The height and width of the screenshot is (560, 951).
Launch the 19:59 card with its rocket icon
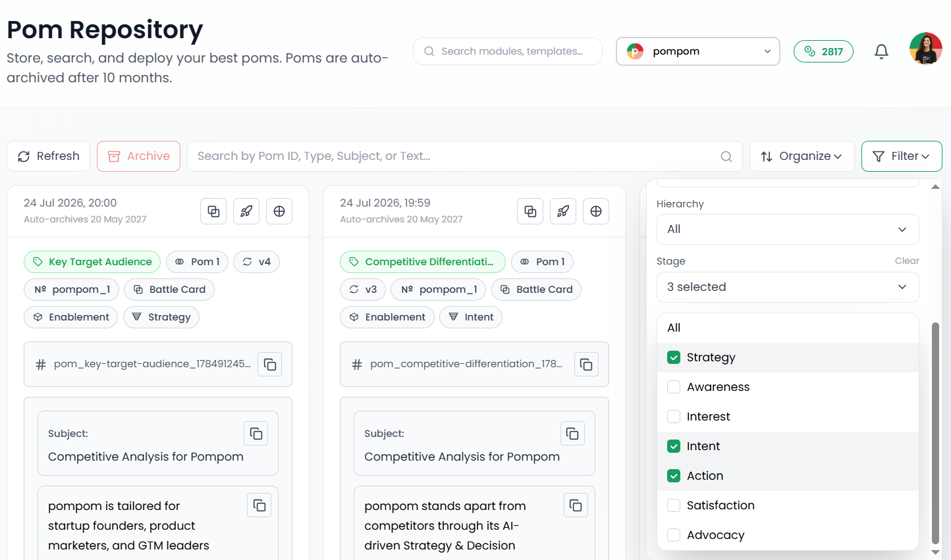coord(563,211)
